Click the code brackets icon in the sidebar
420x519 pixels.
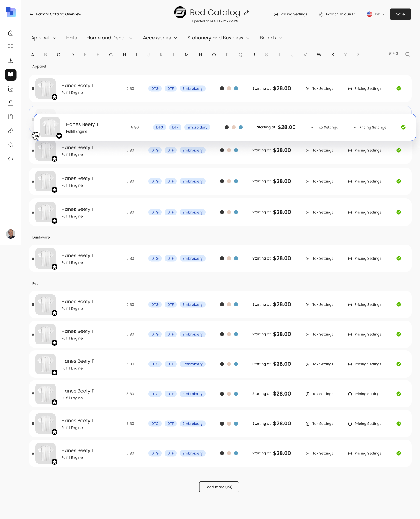(x=10, y=159)
